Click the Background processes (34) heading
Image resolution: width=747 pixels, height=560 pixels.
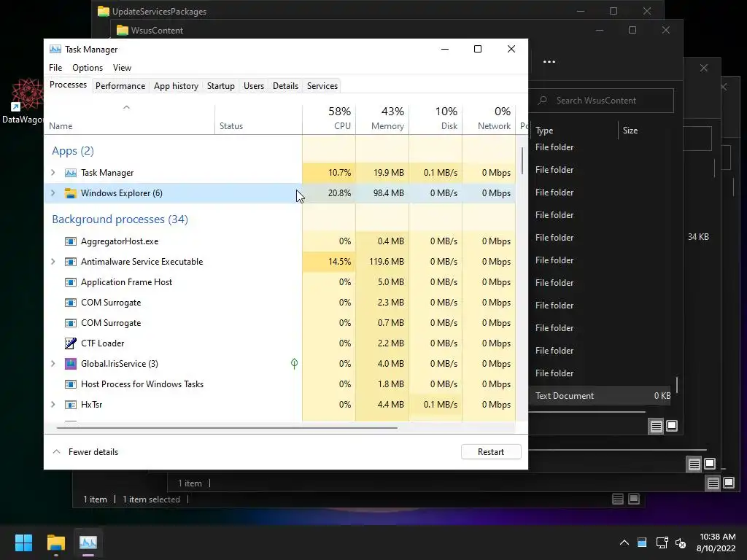click(x=120, y=219)
